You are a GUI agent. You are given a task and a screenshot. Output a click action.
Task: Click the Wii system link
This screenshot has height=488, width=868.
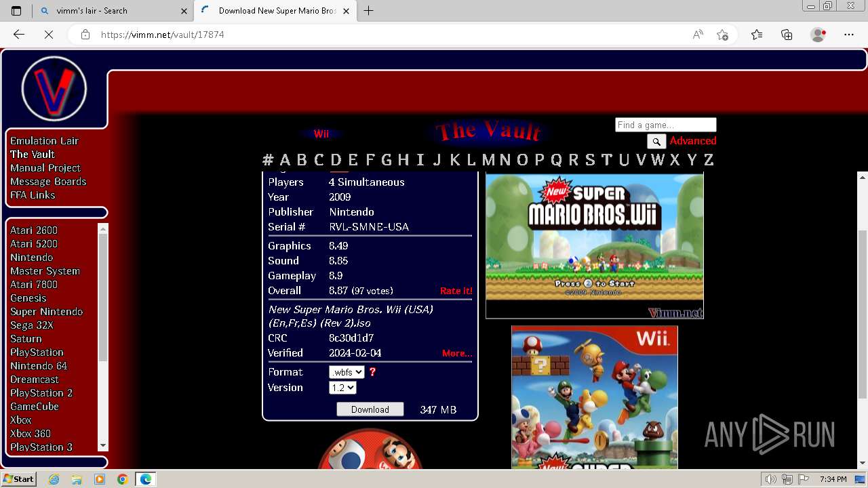(321, 134)
